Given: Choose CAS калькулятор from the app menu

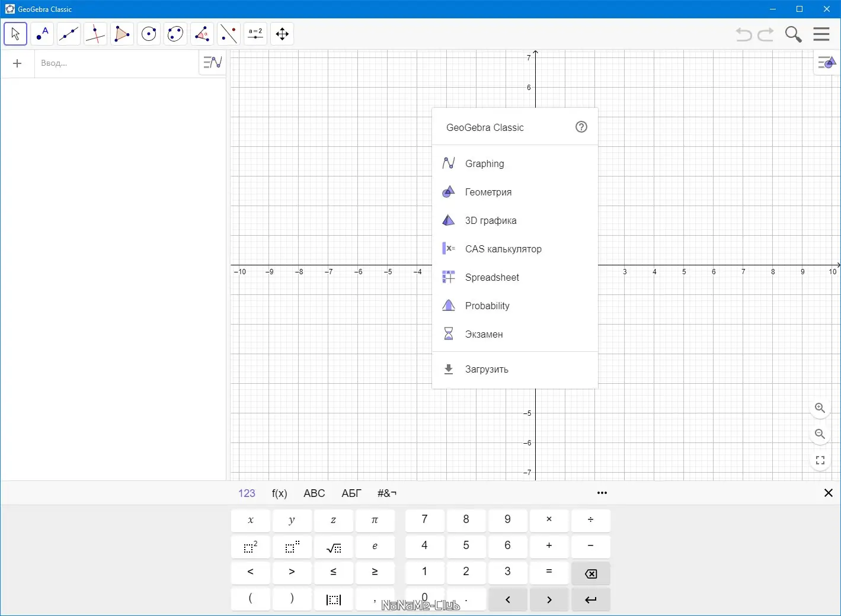Looking at the screenshot, I should coord(515,249).
